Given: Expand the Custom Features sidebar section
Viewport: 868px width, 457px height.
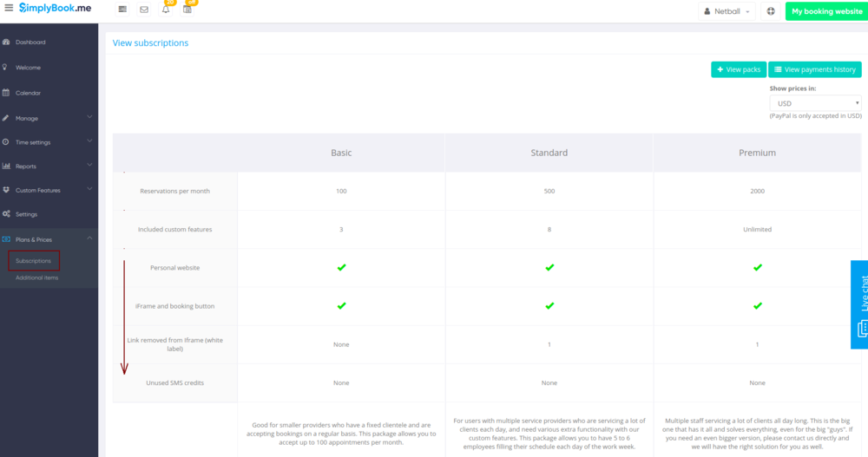Looking at the screenshot, I should 49,190.
